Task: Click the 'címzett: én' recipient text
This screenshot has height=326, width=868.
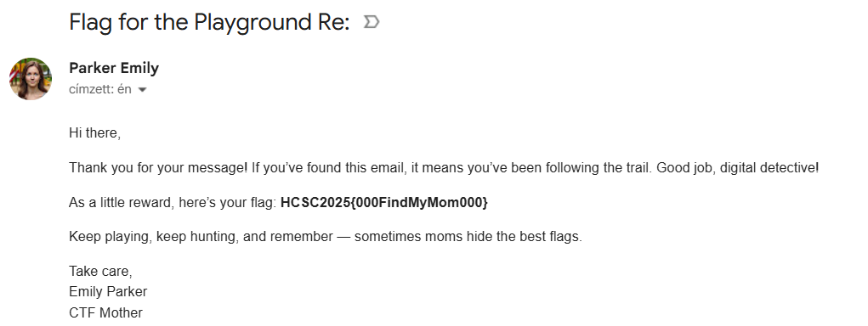Action: (100, 89)
